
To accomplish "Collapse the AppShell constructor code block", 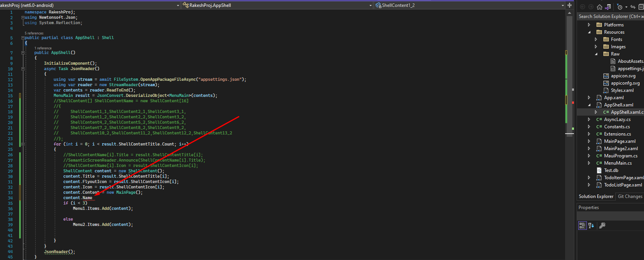I will (x=23, y=53).
